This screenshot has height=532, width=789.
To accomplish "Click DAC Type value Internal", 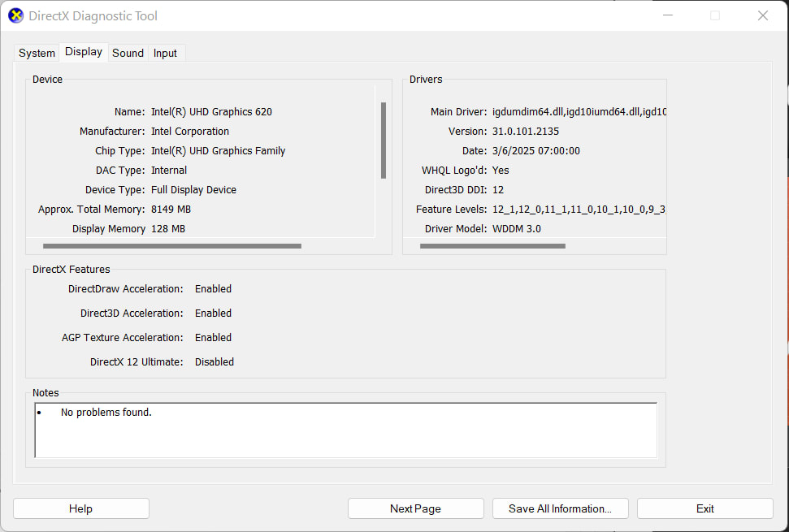I will [x=168, y=170].
